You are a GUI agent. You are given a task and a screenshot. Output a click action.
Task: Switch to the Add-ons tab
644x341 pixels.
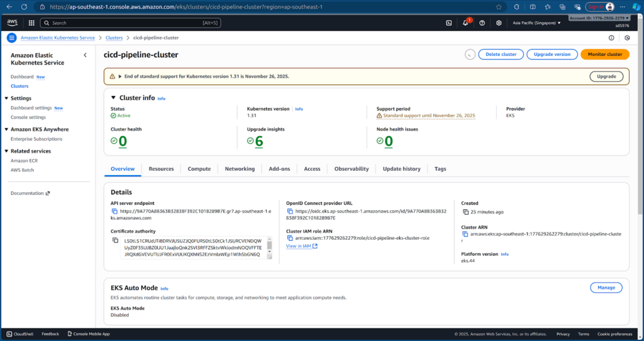coord(279,169)
